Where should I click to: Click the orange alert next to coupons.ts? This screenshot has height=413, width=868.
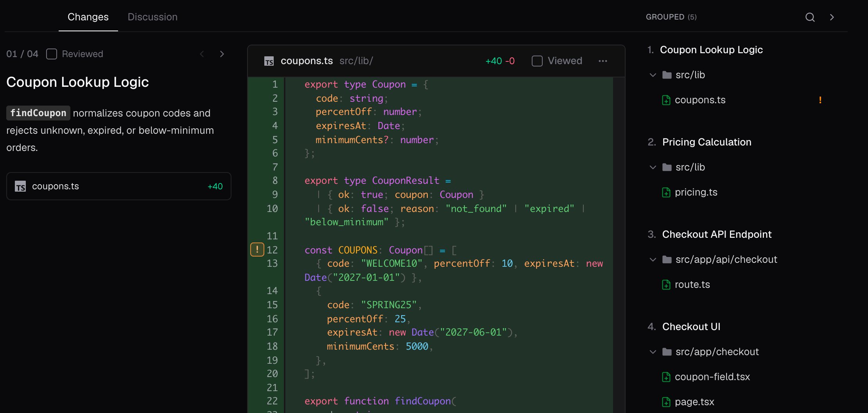click(x=820, y=100)
